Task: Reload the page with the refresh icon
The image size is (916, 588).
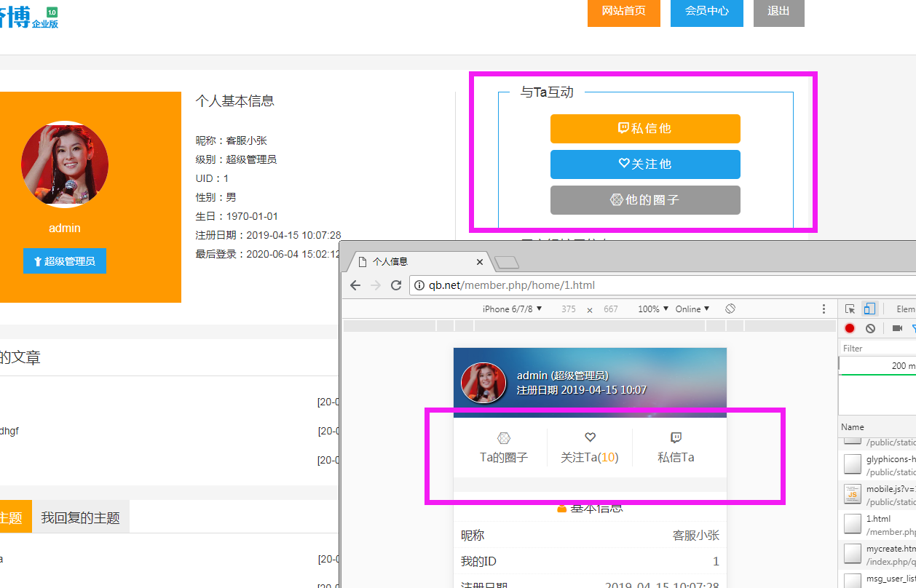Action: click(396, 285)
